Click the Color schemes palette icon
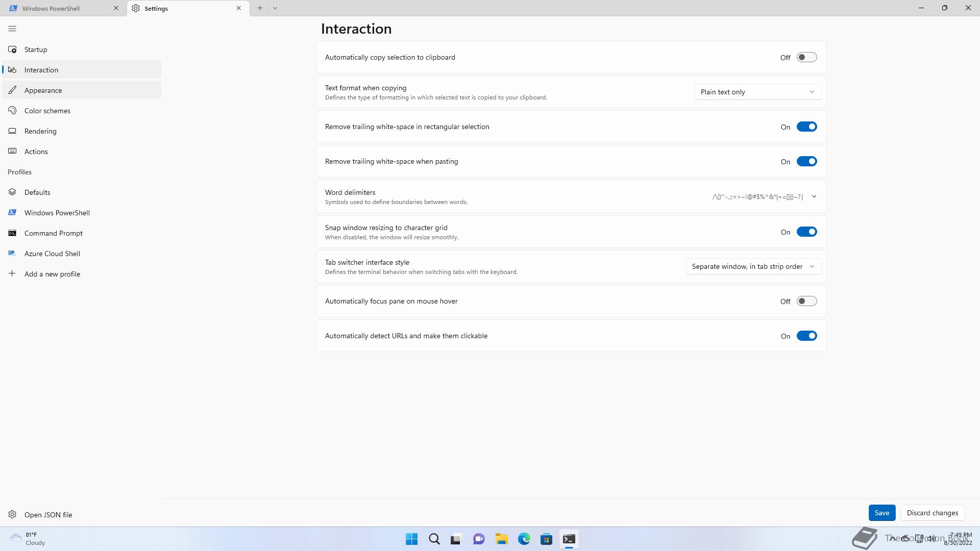 tap(12, 111)
